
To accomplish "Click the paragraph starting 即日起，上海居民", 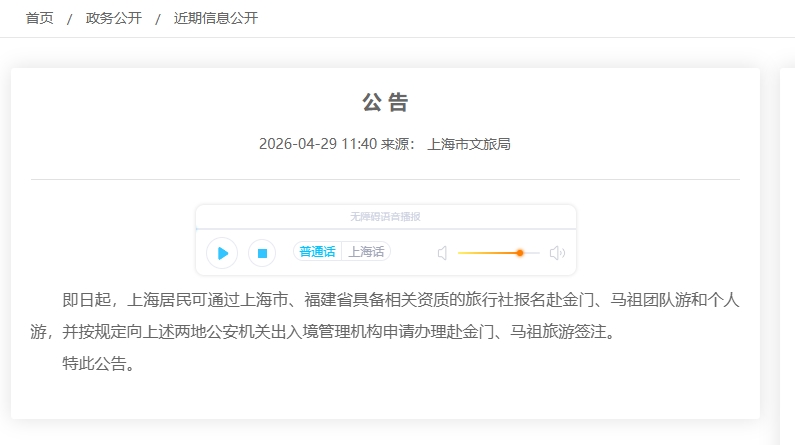I will [x=385, y=316].
